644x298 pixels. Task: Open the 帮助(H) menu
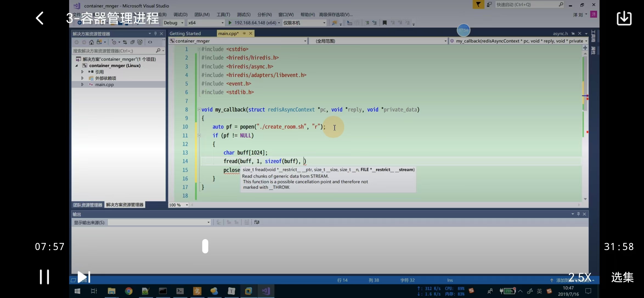coord(307,15)
